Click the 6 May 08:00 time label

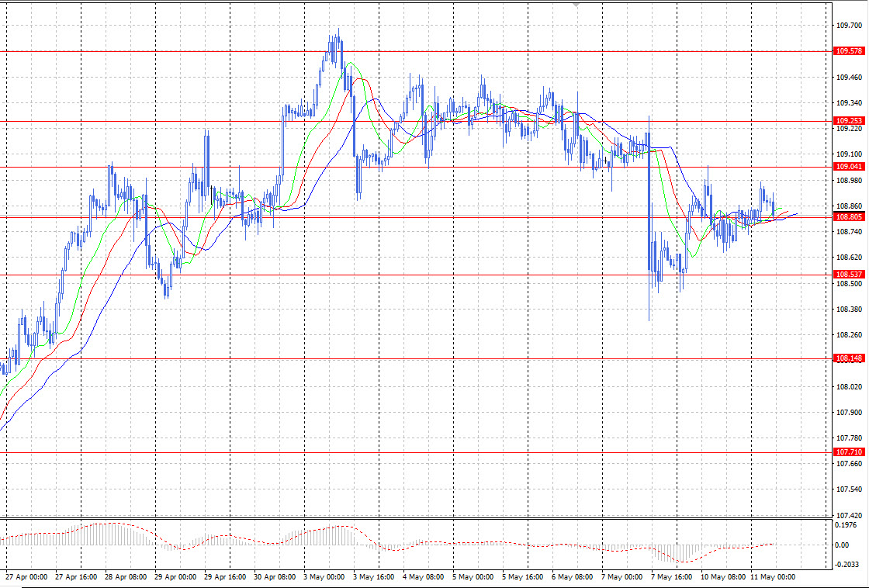click(x=573, y=577)
